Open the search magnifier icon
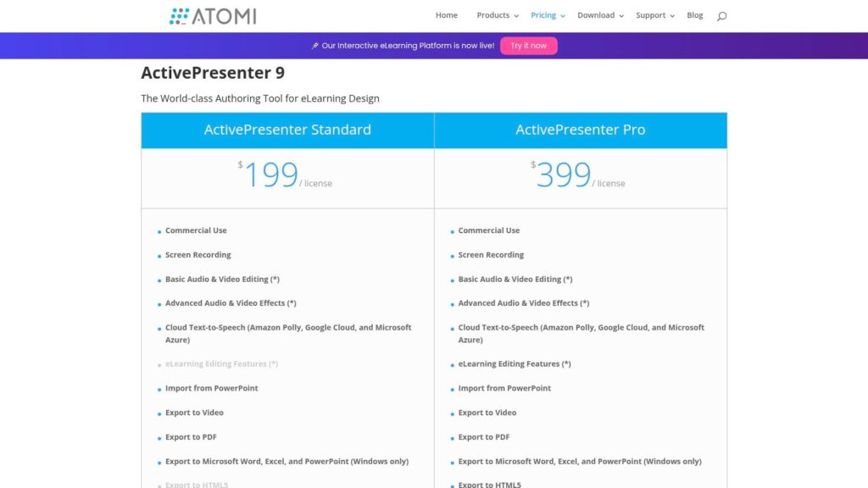 [721, 16]
